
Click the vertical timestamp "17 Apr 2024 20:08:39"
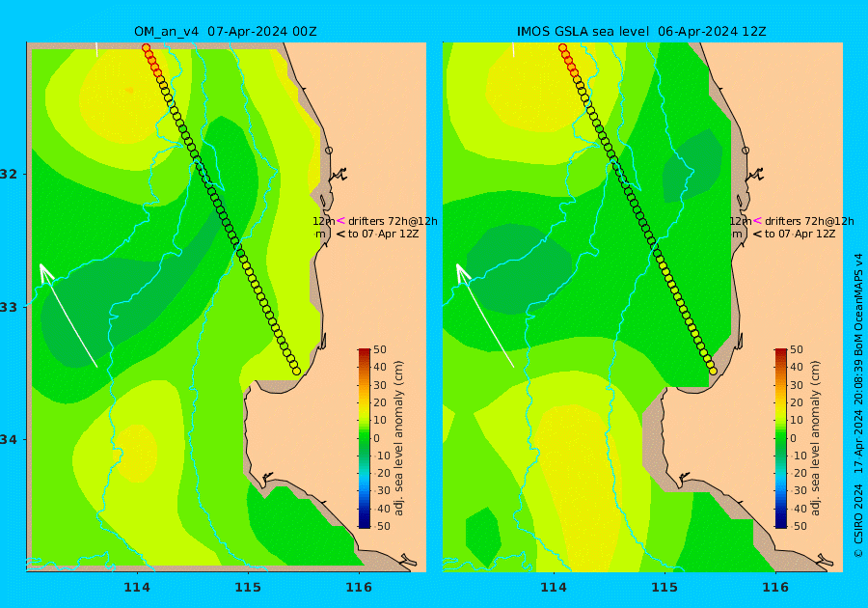[858, 417]
